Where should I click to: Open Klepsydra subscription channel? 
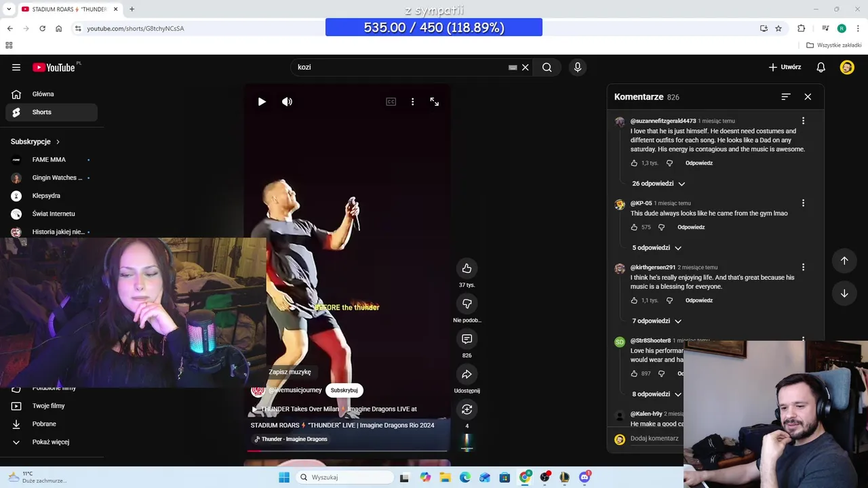[x=52, y=196]
